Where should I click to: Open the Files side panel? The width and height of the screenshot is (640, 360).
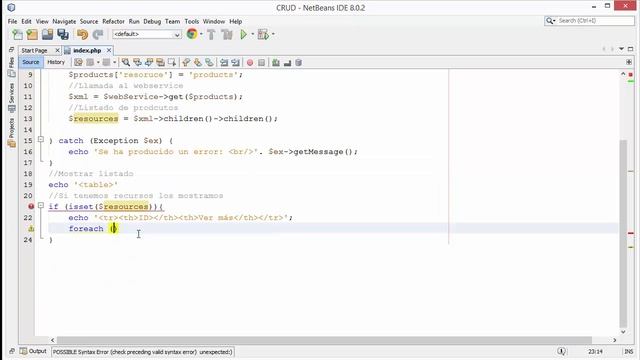(x=11, y=67)
